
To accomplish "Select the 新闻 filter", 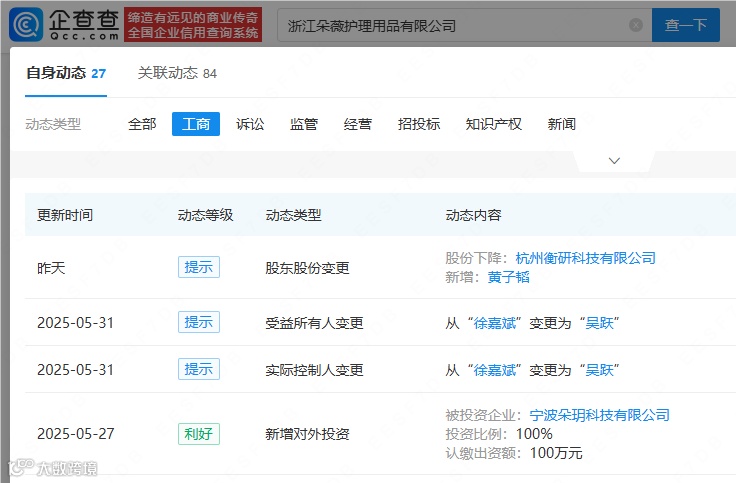I will [561, 124].
